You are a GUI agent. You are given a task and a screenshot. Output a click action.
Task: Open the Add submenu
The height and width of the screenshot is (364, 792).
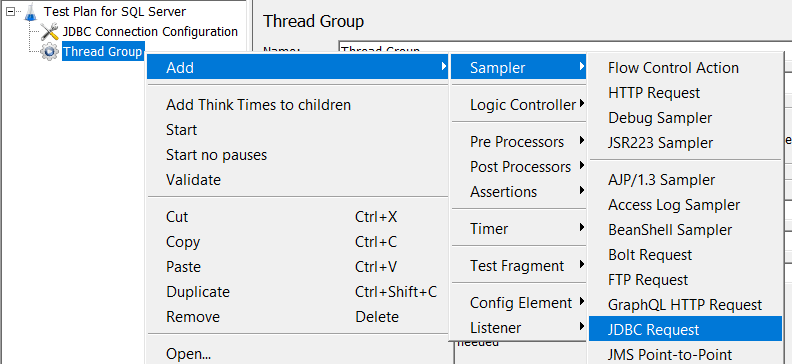pos(298,68)
